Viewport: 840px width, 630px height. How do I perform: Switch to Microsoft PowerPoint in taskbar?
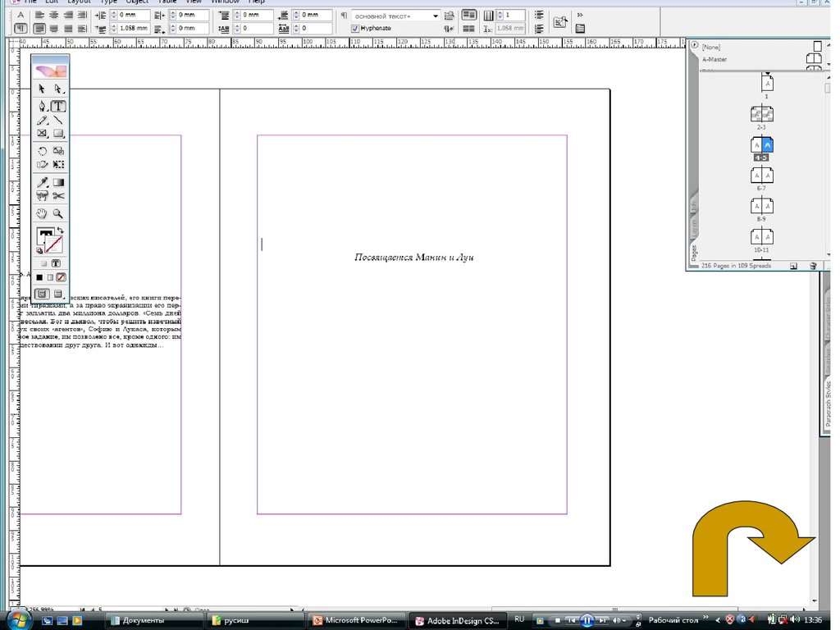(358, 620)
